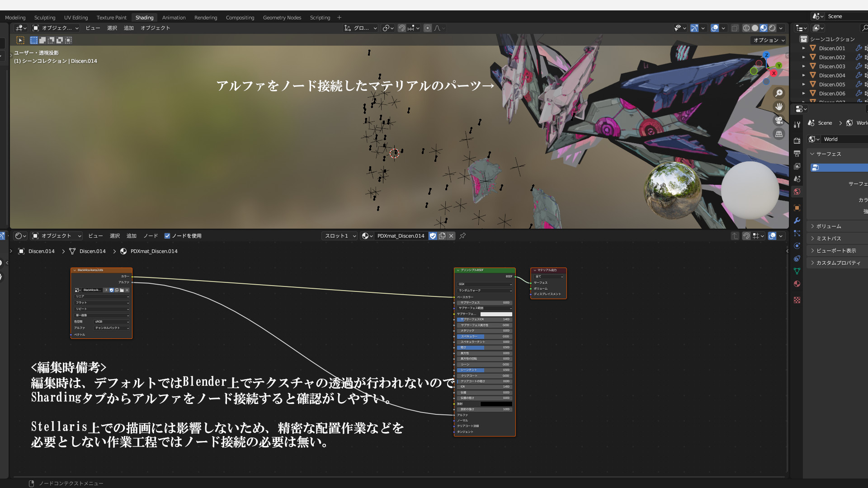Click the World name field in Properties

tap(844, 139)
